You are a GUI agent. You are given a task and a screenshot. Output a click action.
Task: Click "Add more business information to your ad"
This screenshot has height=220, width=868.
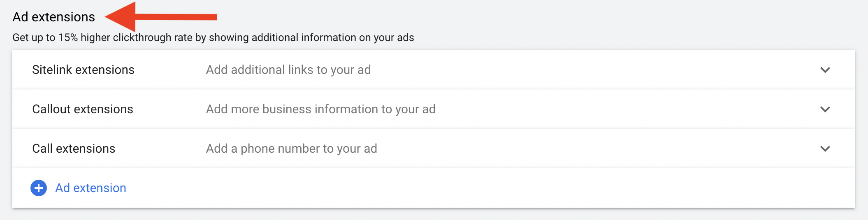click(320, 109)
